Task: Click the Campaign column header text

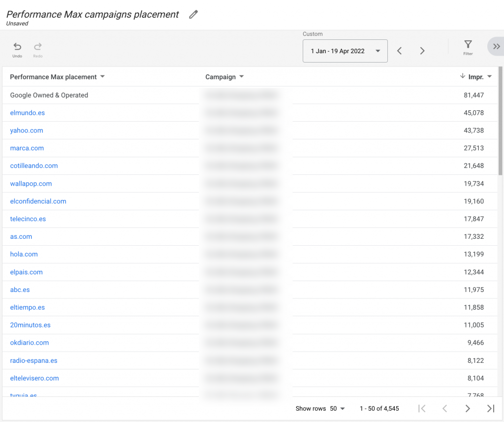Action: 220,77
